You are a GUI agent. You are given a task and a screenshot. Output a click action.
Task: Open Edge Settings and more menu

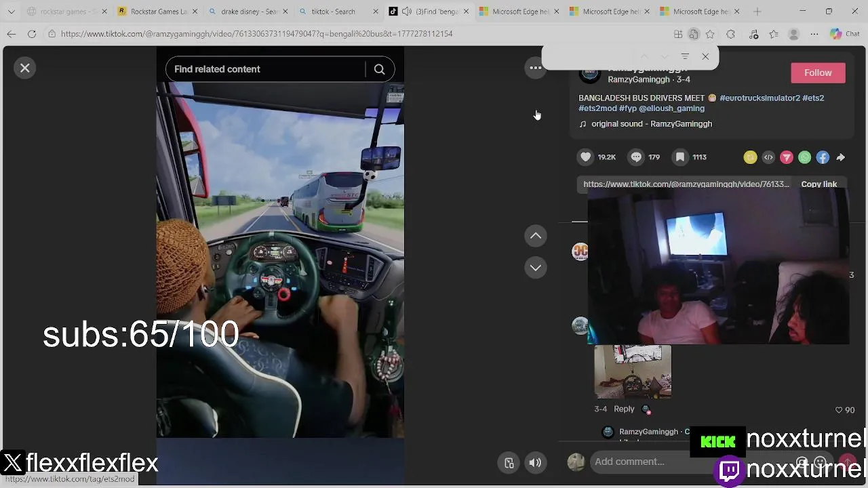pyautogui.click(x=814, y=34)
